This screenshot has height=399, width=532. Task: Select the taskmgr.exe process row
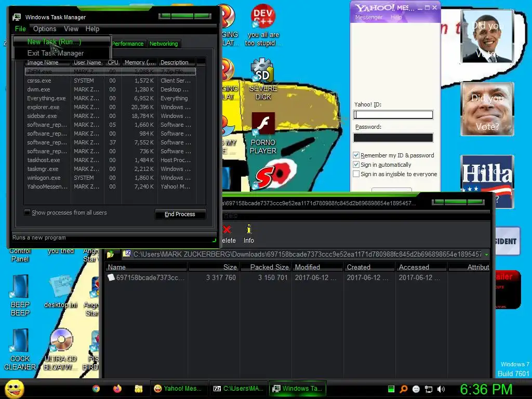[110, 169]
